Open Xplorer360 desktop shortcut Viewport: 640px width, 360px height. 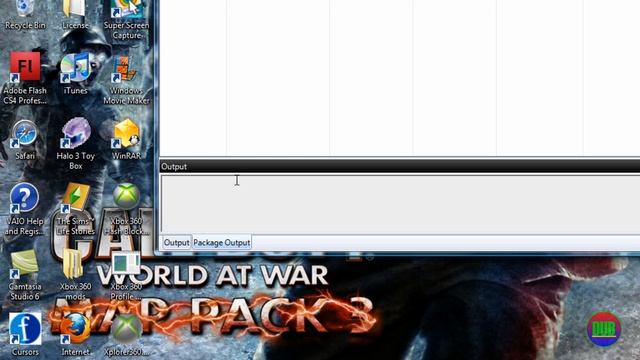coord(127,335)
